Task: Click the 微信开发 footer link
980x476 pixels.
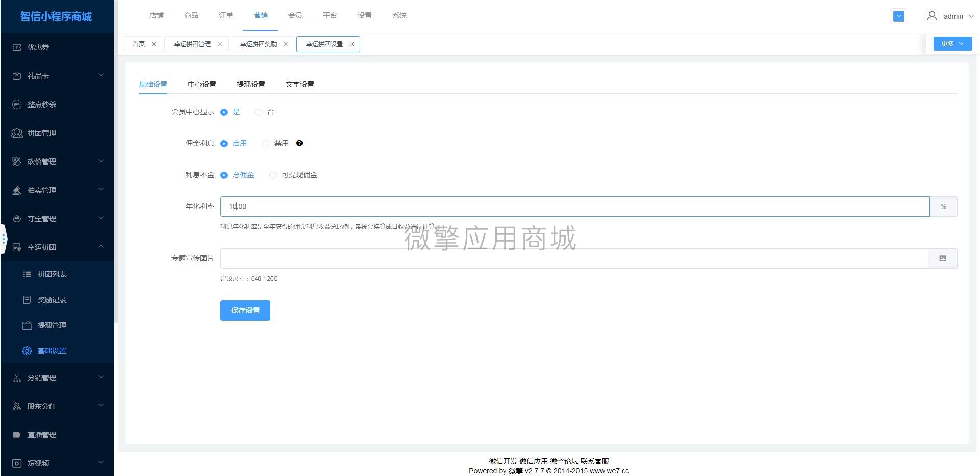Action: coord(503,462)
